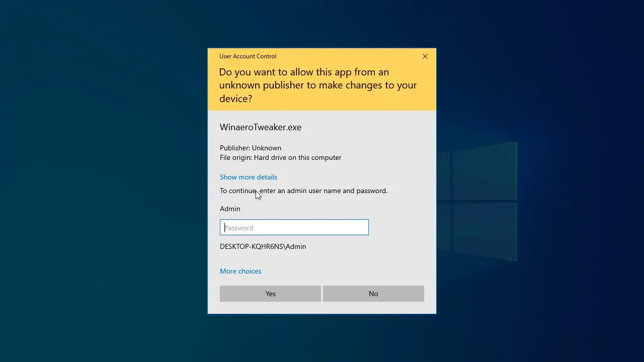Open the Show more details link

[249, 177]
